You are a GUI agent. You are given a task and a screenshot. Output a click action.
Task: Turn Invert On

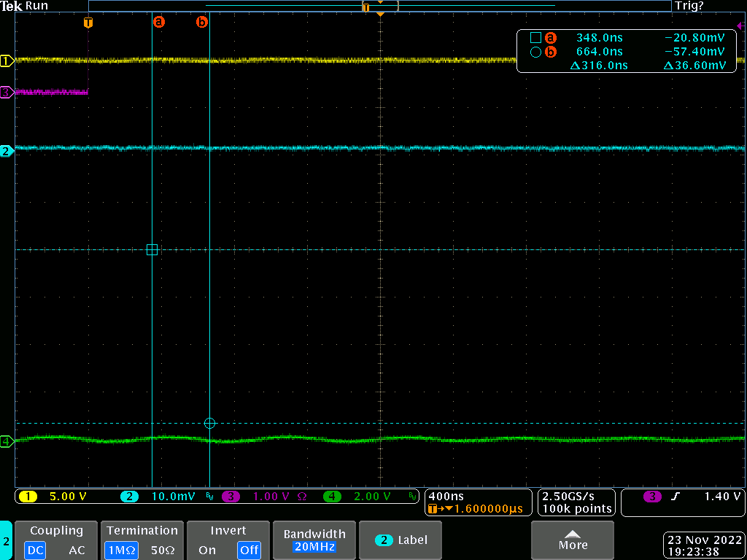click(x=207, y=550)
